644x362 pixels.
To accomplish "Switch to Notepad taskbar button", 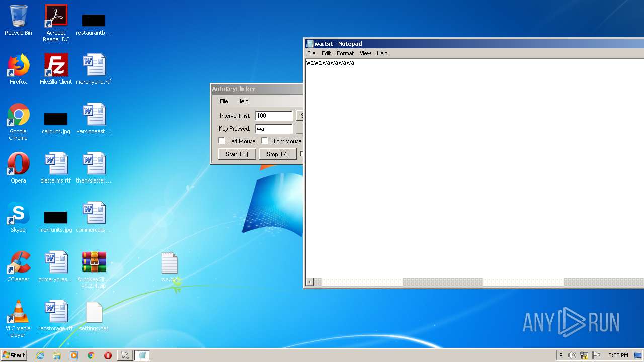I will [x=142, y=355].
